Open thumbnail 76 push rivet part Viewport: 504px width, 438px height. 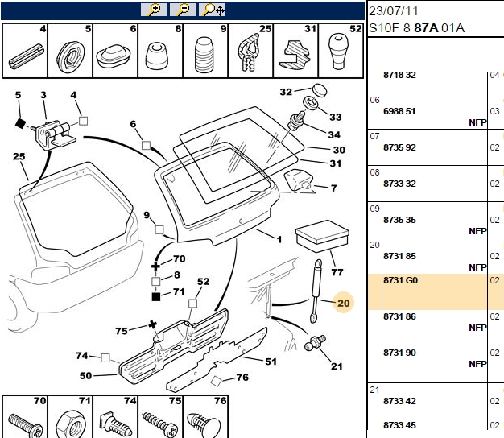tap(205, 417)
